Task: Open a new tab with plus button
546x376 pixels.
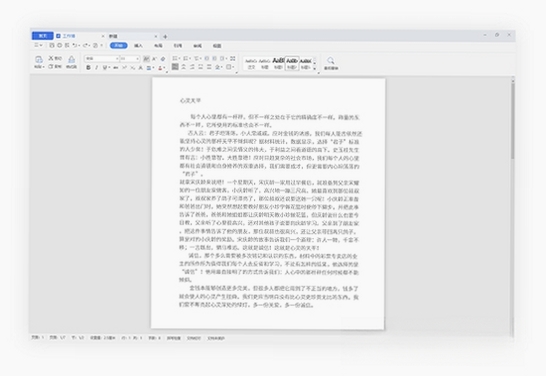Action: click(165, 37)
